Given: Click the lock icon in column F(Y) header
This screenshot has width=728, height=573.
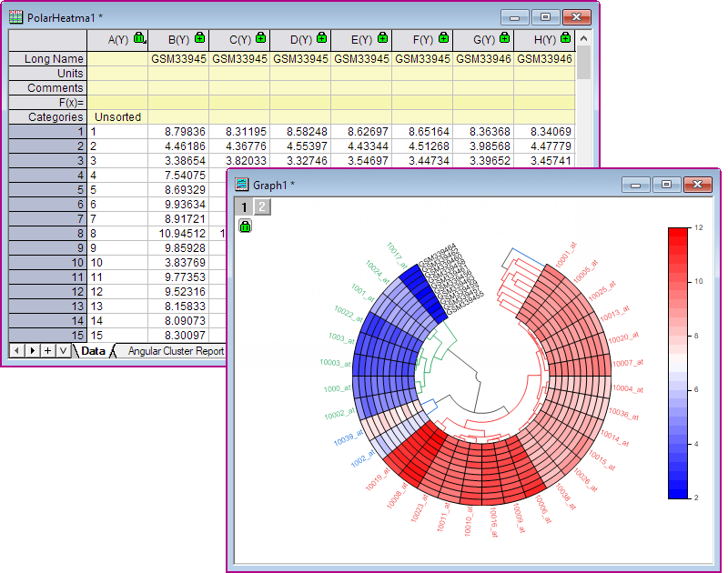Looking at the screenshot, I should [443, 38].
